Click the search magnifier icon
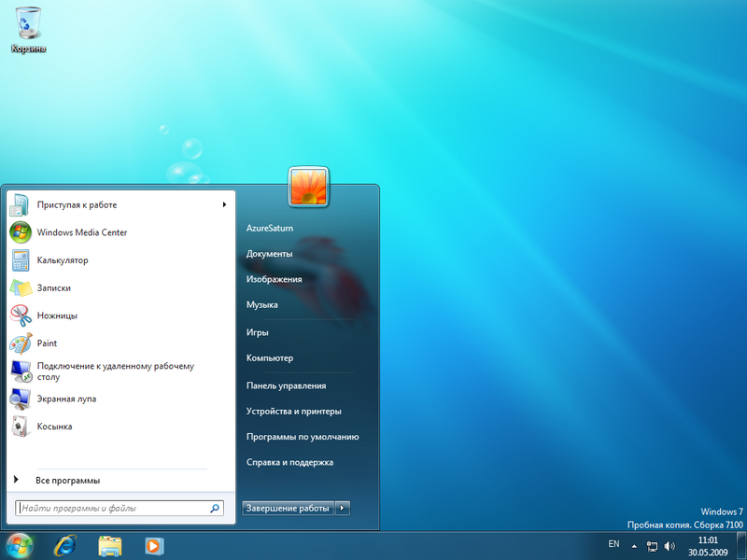 [215, 508]
